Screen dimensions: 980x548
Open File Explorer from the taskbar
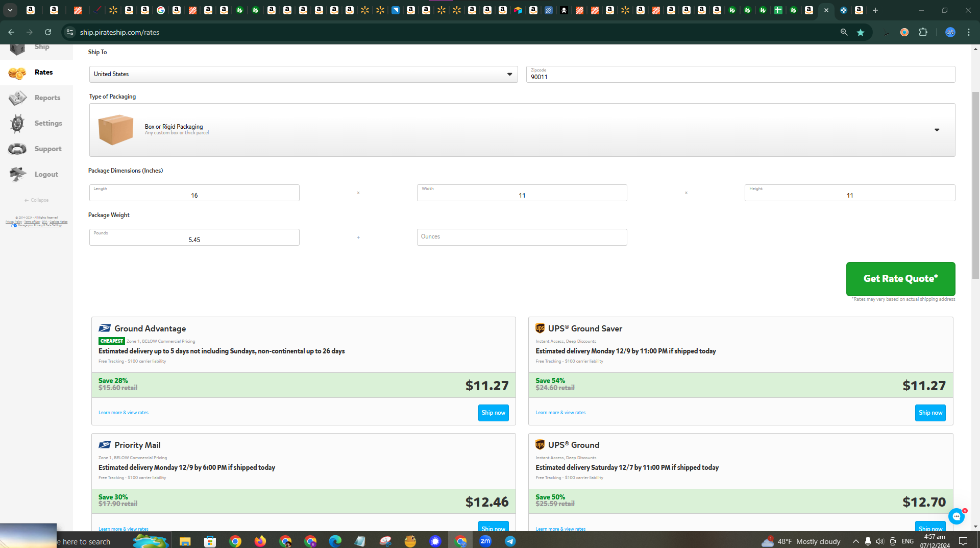point(185,541)
